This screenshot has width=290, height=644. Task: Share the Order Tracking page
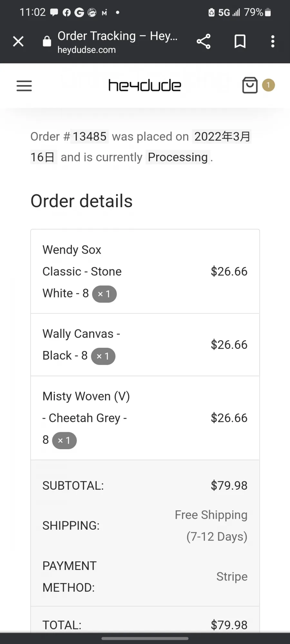click(x=204, y=42)
